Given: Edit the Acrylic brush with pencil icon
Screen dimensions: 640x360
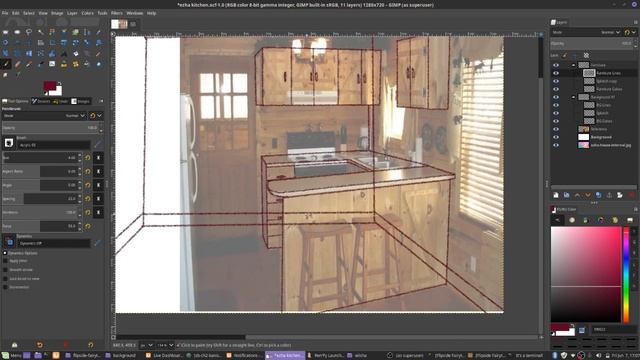Looking at the screenshot, I should (x=98, y=144).
